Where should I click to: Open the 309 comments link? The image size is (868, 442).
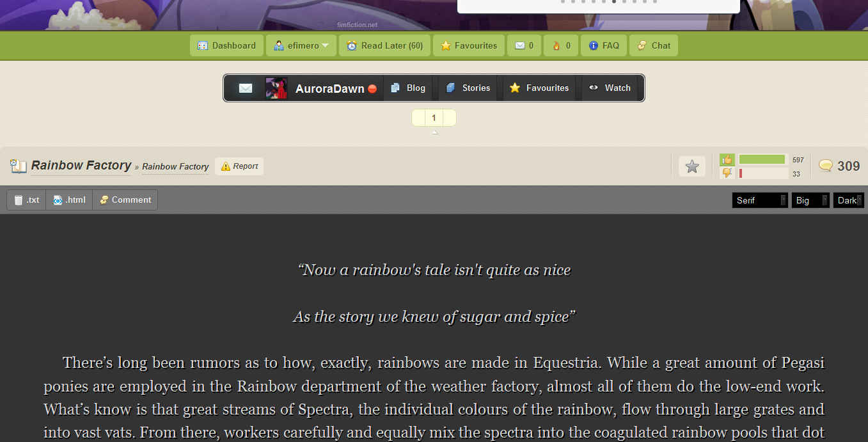848,166
